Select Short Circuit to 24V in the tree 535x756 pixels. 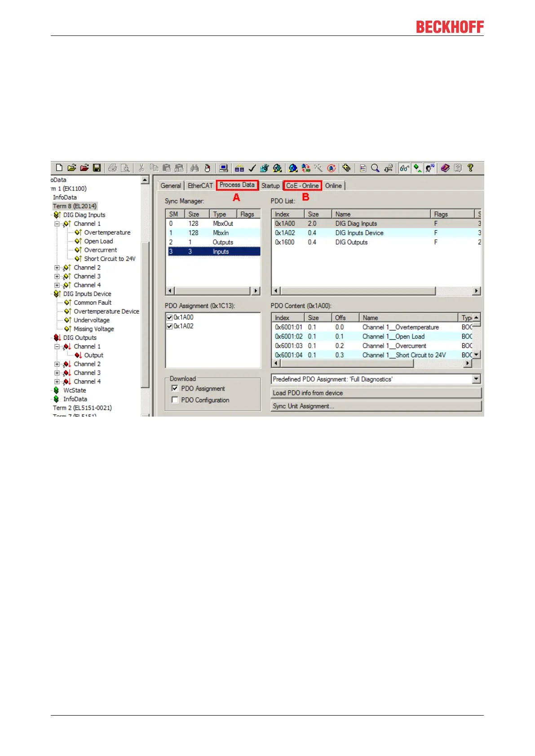[x=110, y=259]
